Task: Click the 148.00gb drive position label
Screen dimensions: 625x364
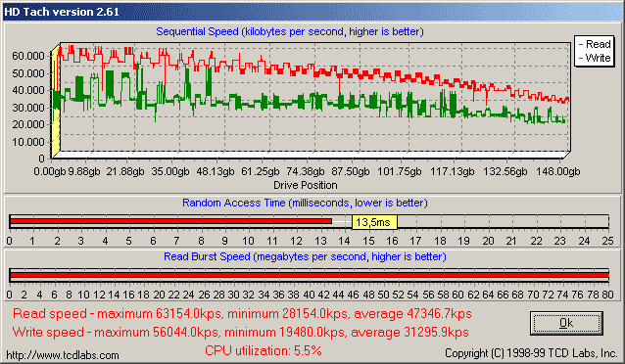Action: tap(558, 171)
